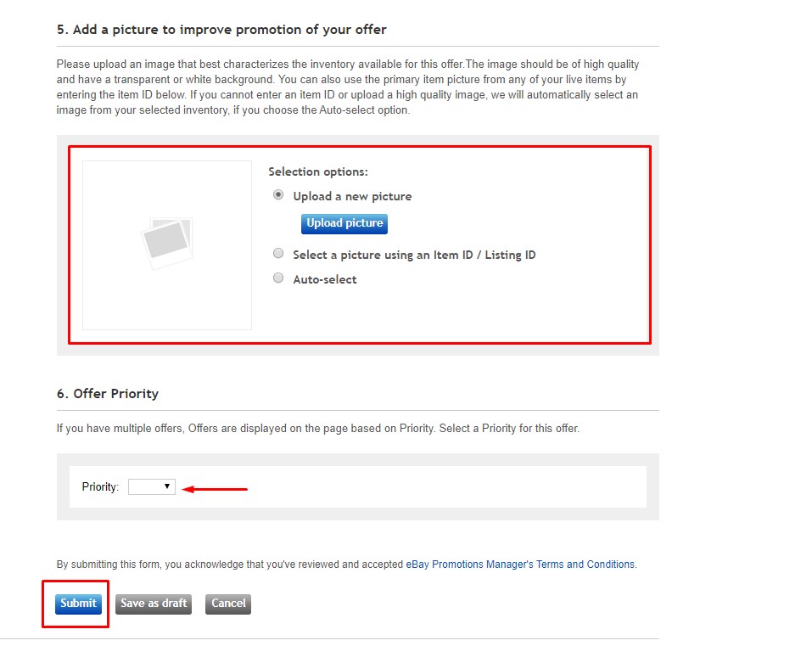Submit the offer form
This screenshot has height=663, width=812.
point(78,604)
